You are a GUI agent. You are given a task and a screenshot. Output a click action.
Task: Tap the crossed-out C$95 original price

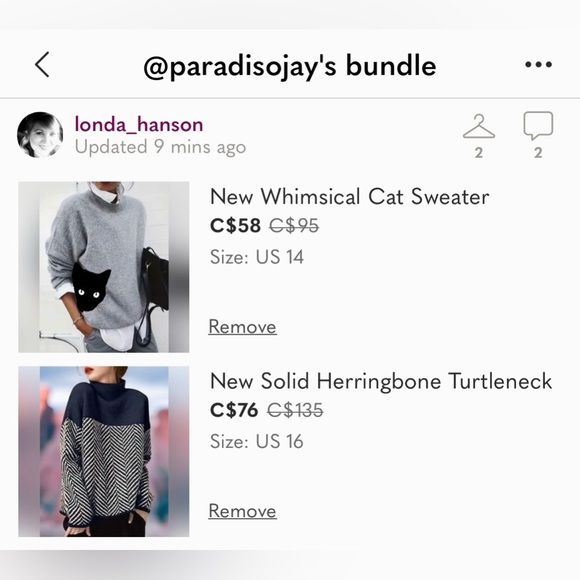coord(294,225)
